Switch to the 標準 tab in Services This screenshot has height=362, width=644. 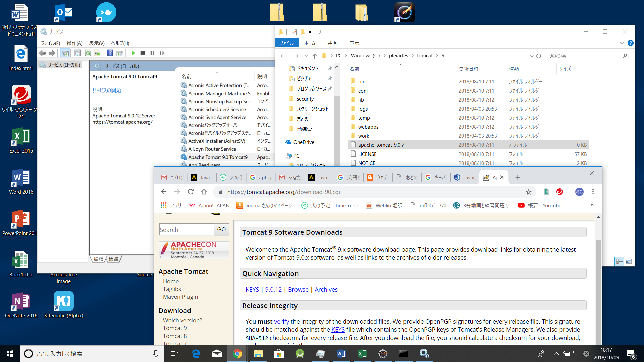pos(114,259)
